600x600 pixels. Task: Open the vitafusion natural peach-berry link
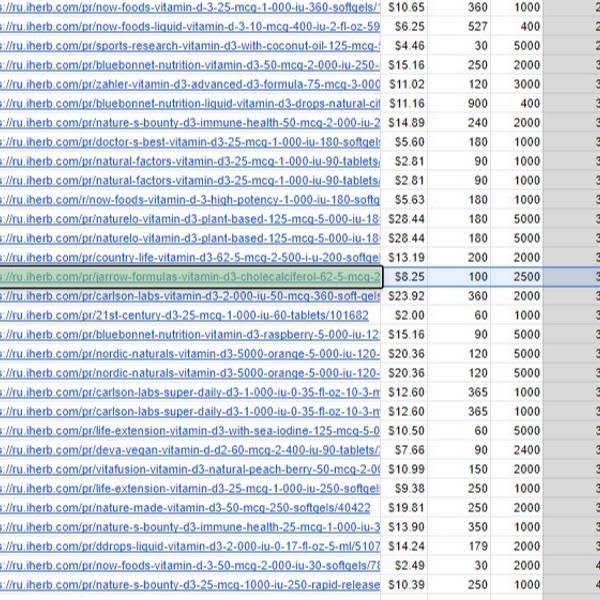point(190,469)
